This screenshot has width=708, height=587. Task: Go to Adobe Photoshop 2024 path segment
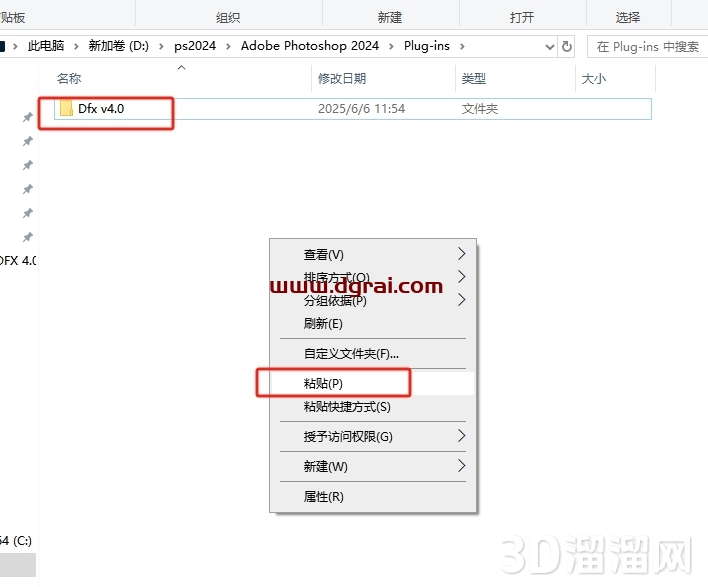click(x=310, y=46)
